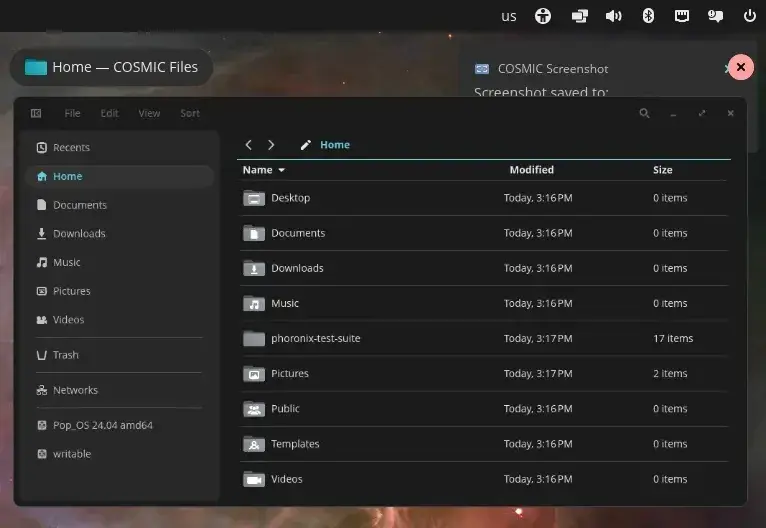
Task: Open the network connection panel icon
Action: tap(681, 16)
